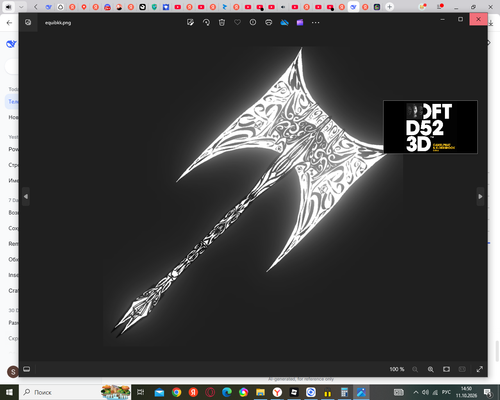Enter full screen view
Screen dimensions: 500x400
click(x=480, y=369)
